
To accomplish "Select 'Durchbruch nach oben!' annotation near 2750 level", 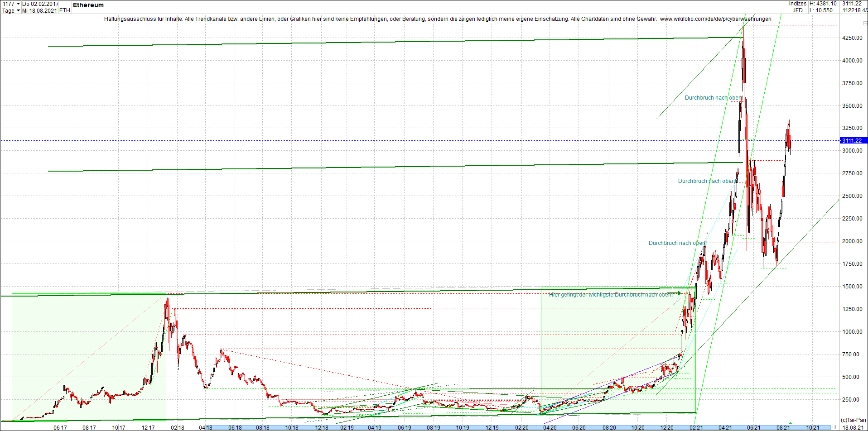I will [707, 181].
